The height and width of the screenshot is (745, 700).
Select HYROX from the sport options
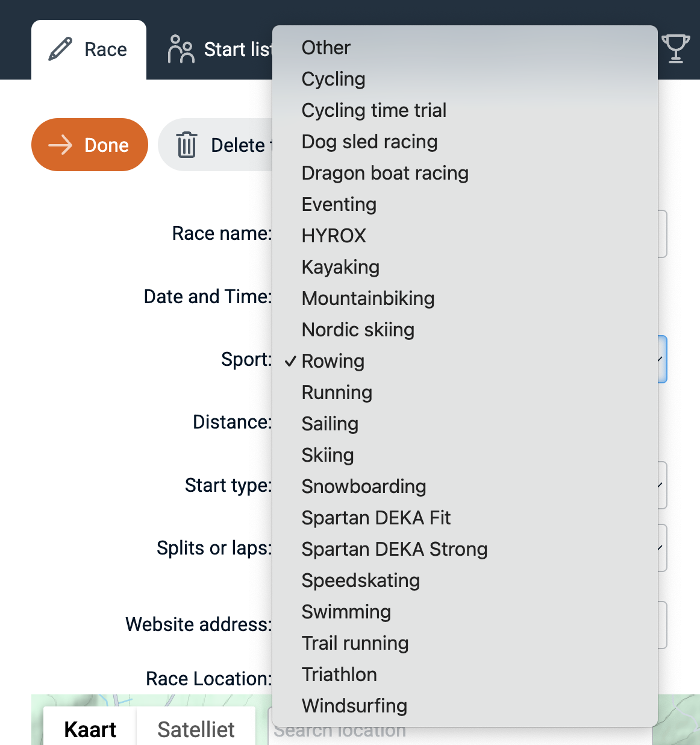tap(334, 236)
